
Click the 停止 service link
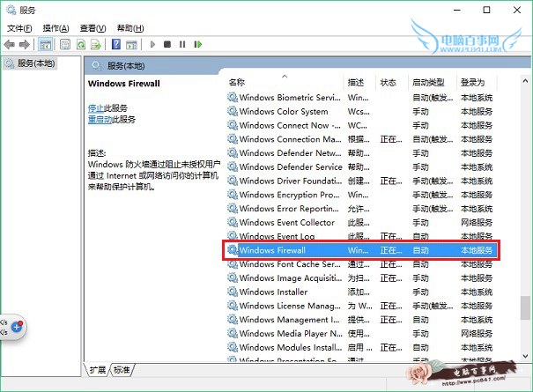[x=96, y=108]
